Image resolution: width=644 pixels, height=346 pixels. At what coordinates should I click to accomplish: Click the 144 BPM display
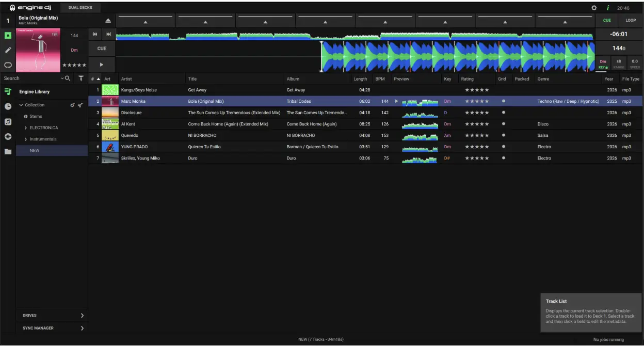click(x=619, y=48)
